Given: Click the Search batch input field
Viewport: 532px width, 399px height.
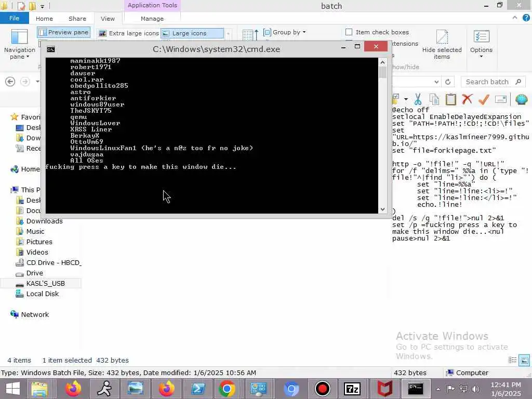Looking at the screenshot, I should coord(493,82).
